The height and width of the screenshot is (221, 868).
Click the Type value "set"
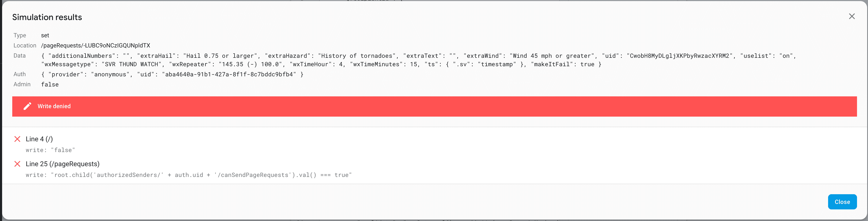45,35
